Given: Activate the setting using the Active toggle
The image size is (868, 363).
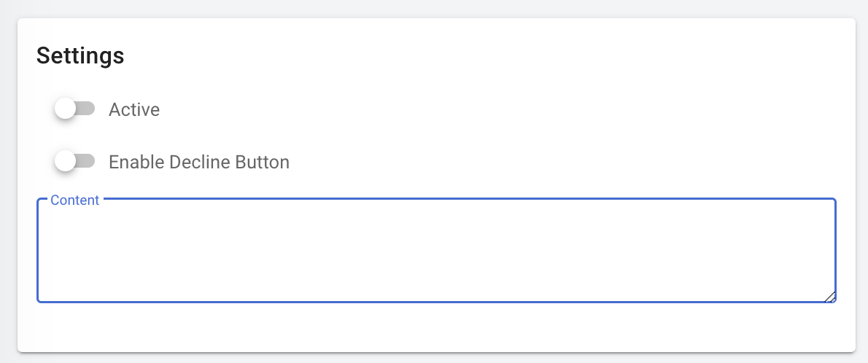Looking at the screenshot, I should tap(74, 109).
